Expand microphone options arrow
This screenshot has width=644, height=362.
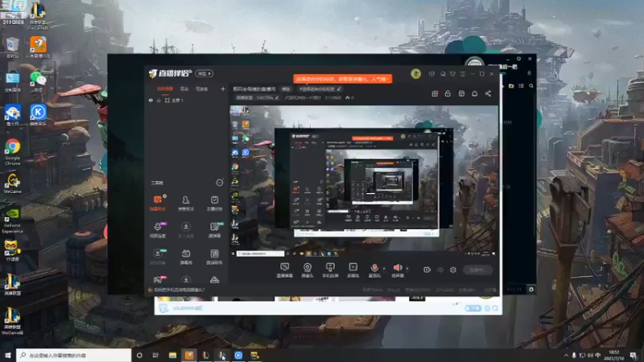(385, 269)
